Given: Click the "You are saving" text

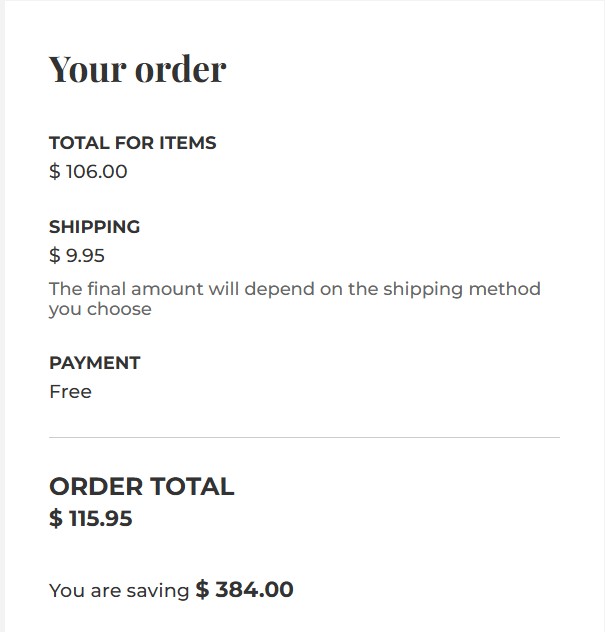Looking at the screenshot, I should coord(119,590).
